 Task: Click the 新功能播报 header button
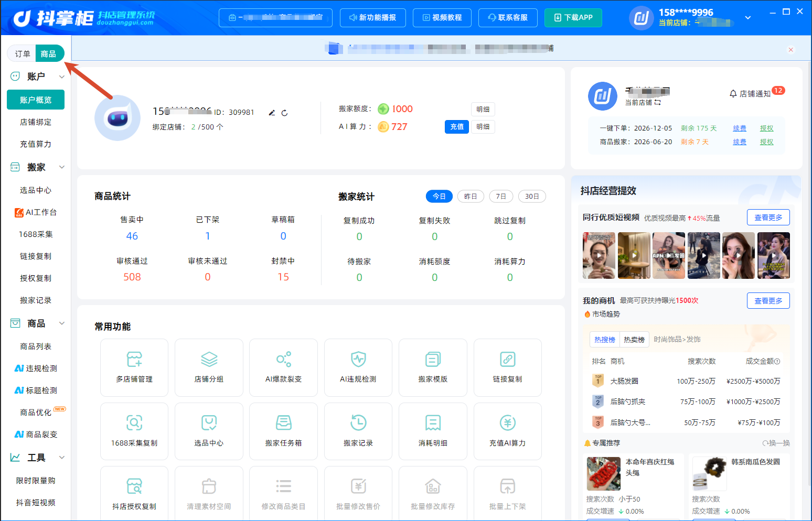click(372, 17)
